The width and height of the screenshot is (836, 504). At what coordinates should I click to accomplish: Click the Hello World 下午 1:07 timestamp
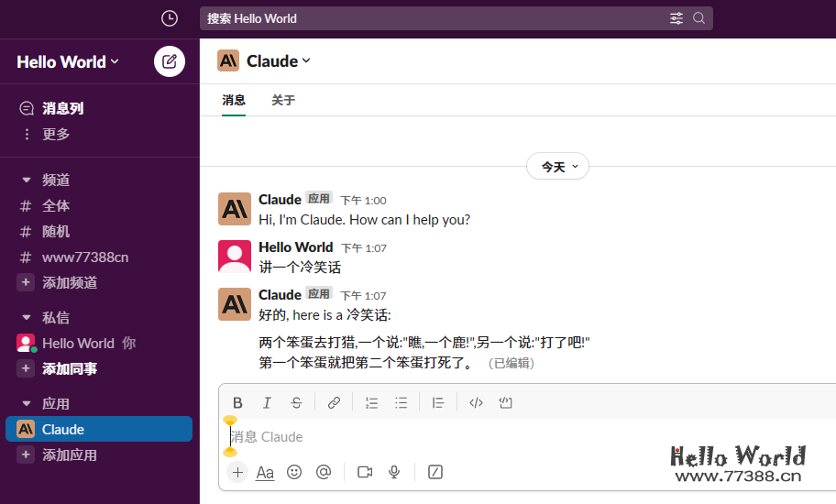(x=364, y=248)
